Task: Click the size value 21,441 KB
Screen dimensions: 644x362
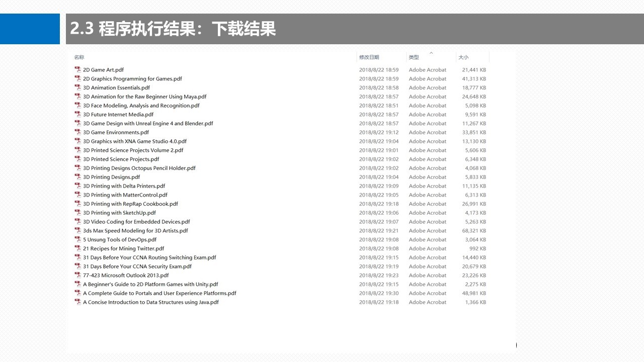Action: tap(474, 70)
